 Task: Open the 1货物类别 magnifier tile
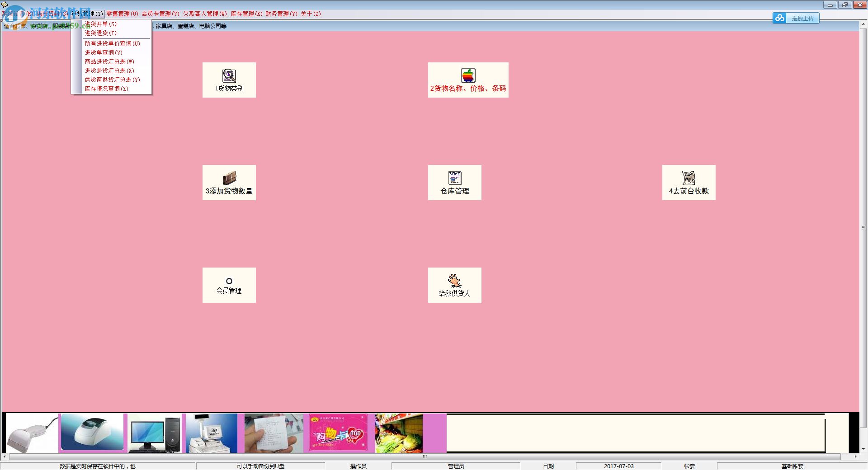tap(229, 80)
